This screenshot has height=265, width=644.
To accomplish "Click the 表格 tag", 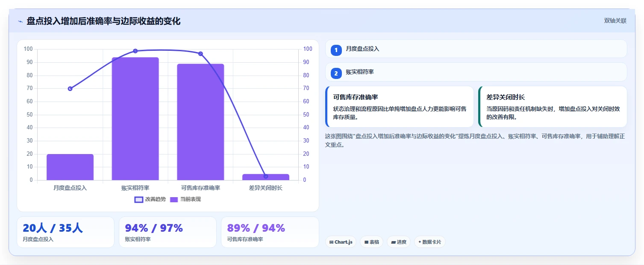I will [371, 242].
